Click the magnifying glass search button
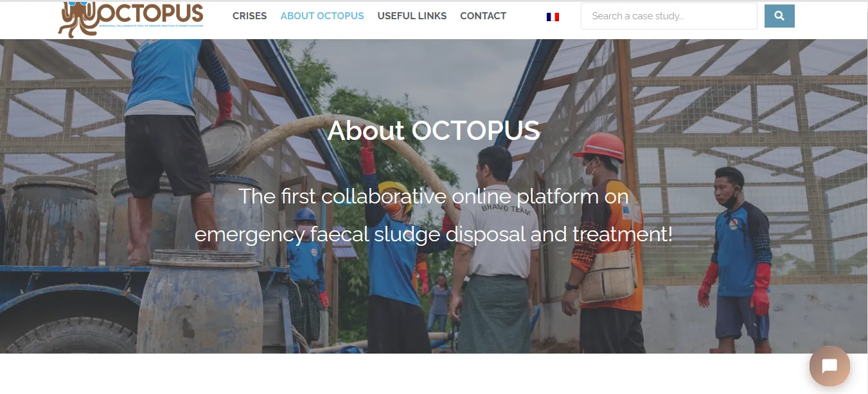Screen dimensions: 868x394 [779, 16]
